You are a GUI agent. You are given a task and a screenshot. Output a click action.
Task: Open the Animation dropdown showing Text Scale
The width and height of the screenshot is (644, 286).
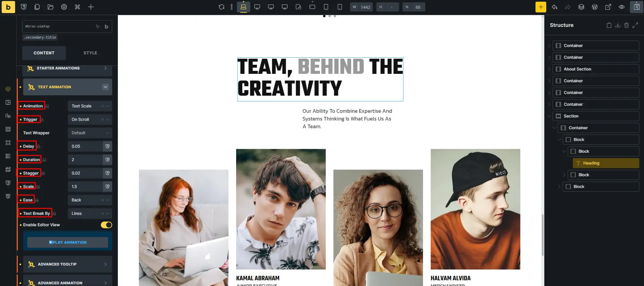(90, 106)
